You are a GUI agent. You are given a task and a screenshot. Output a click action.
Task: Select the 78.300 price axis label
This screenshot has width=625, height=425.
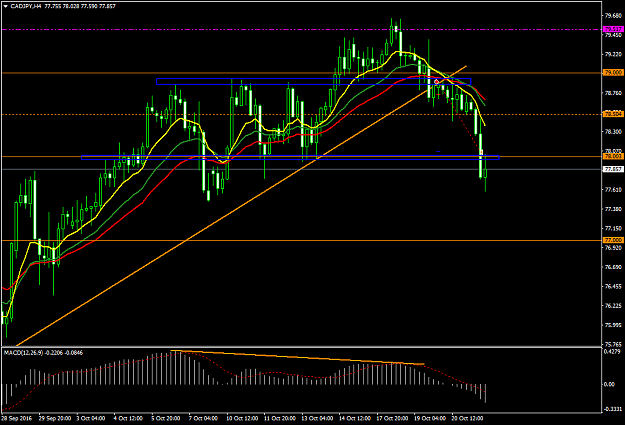(613, 132)
